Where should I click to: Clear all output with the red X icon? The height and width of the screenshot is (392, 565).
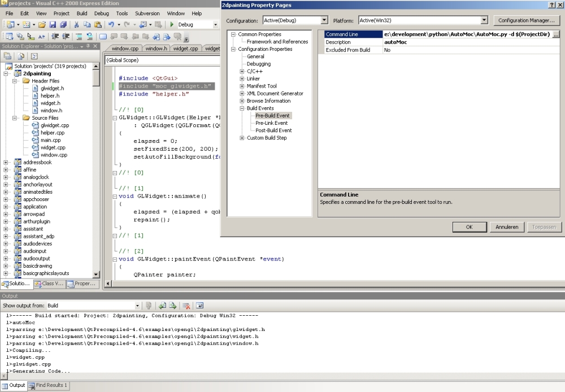[186, 306]
